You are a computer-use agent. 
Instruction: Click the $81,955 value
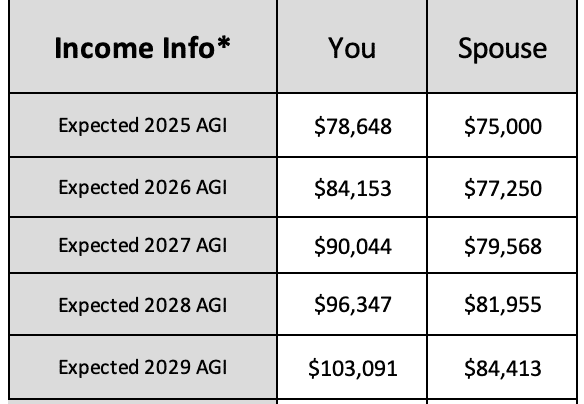[x=503, y=305]
